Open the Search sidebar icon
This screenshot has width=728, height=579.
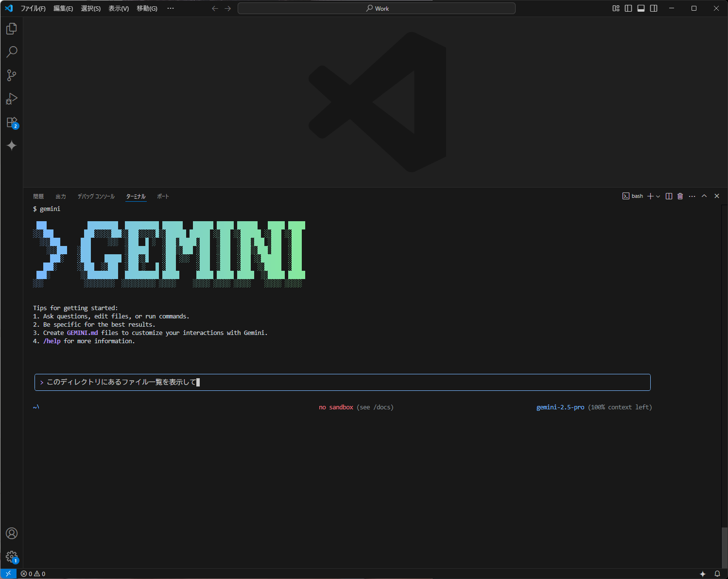tap(11, 52)
